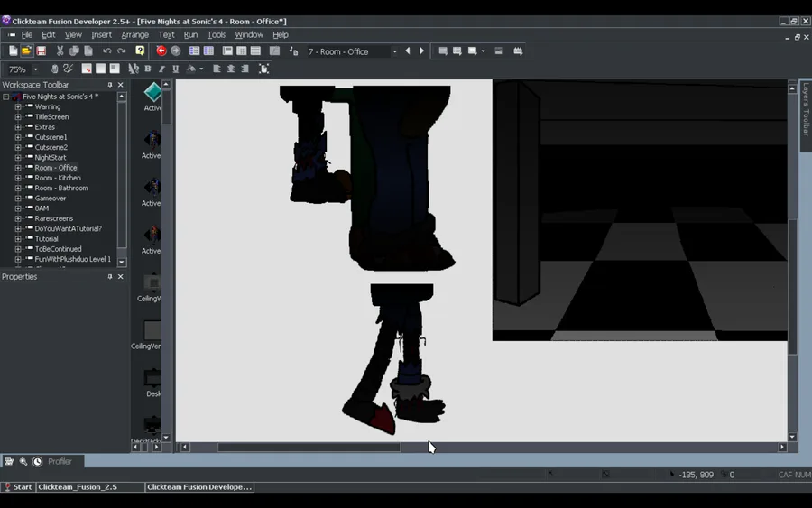The height and width of the screenshot is (508, 812).
Task: Open the Profiler tab
Action: pos(60,462)
